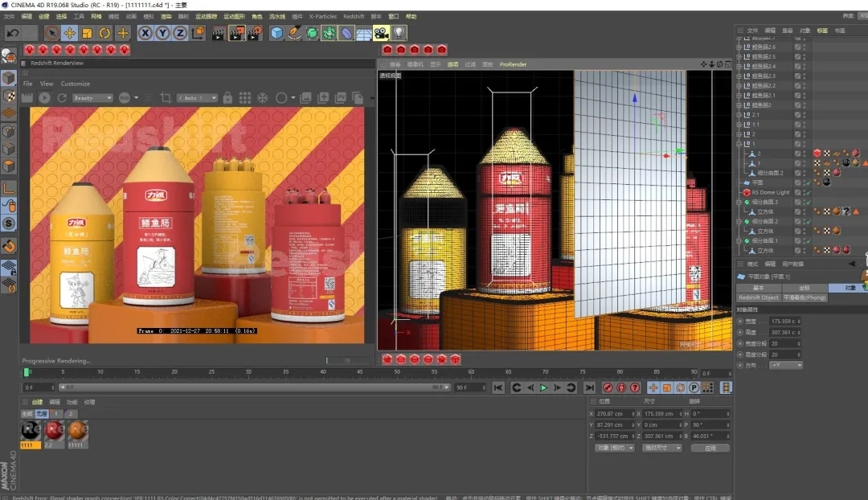Select the spline Pen tool
This screenshot has height=500, width=868.
point(294,33)
